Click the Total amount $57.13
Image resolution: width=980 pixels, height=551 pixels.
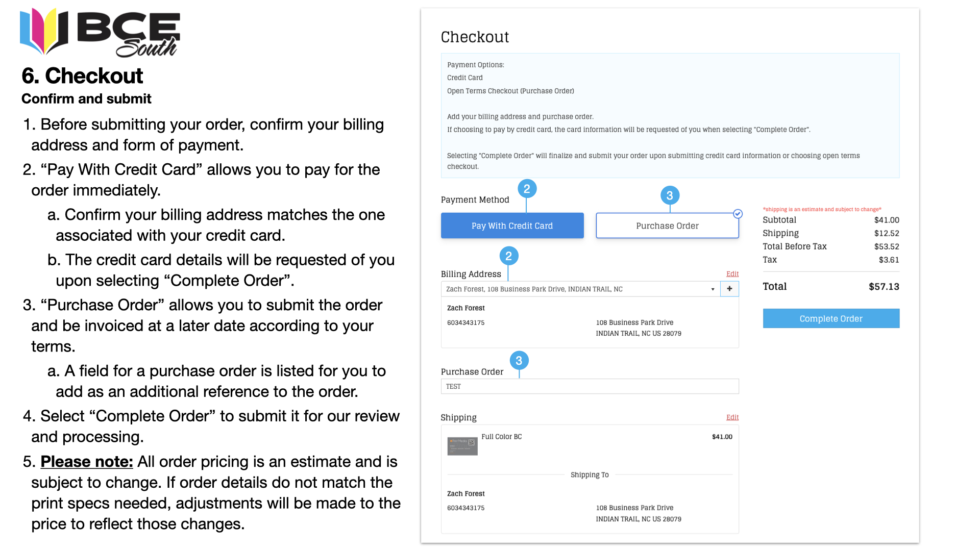(884, 287)
